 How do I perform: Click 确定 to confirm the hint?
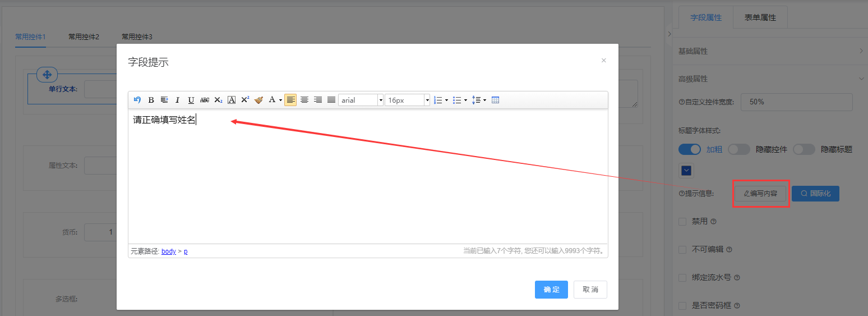(551, 290)
